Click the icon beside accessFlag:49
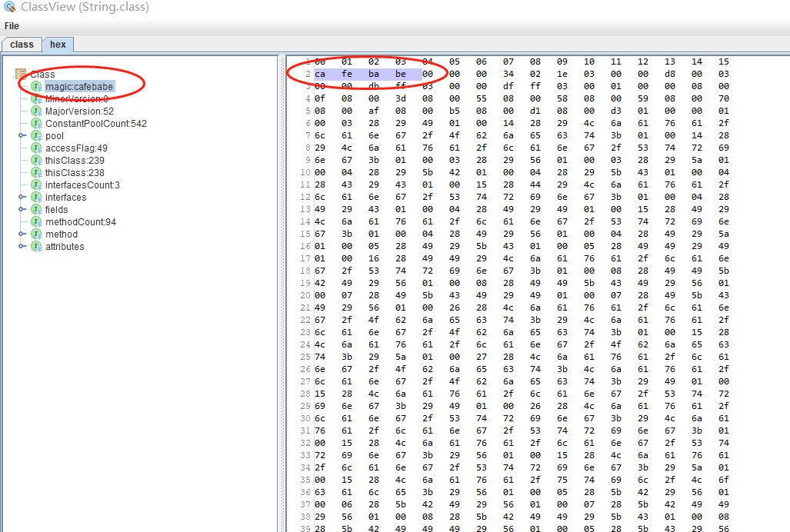Image resolution: width=790 pixels, height=532 pixels. click(x=36, y=148)
